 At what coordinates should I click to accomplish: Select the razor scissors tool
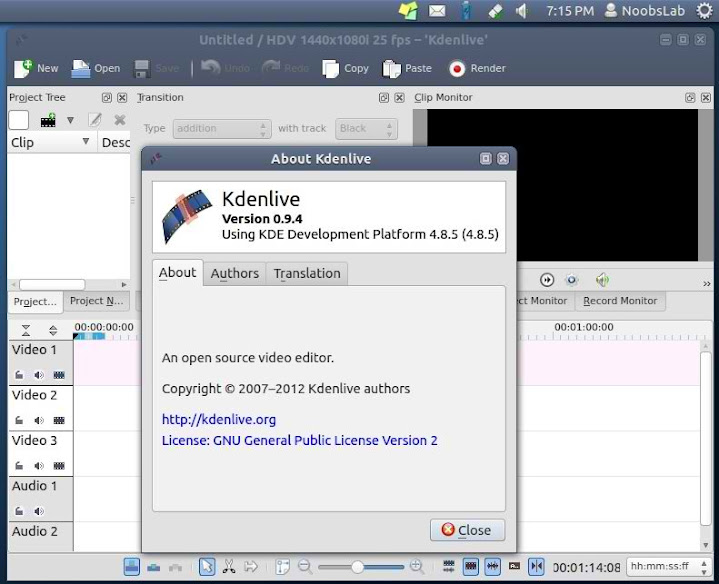point(229,567)
